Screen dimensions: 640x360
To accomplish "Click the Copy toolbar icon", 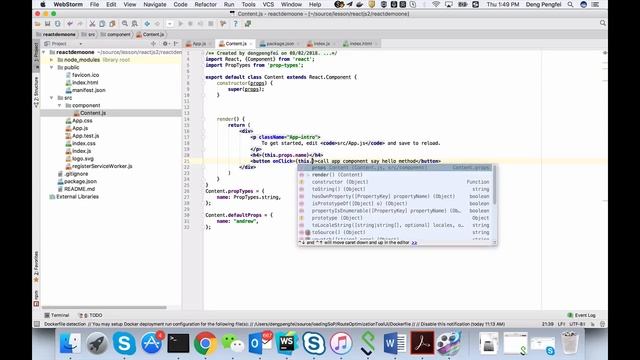I will coord(102,24).
